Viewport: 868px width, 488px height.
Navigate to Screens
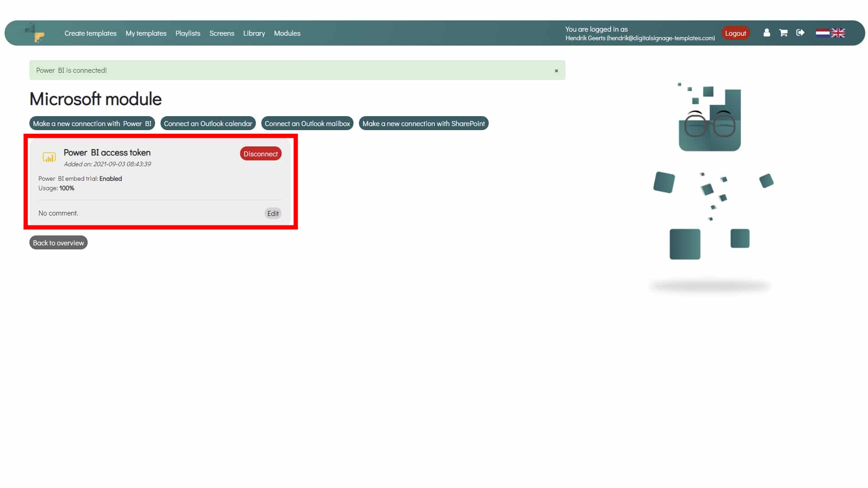click(x=222, y=33)
